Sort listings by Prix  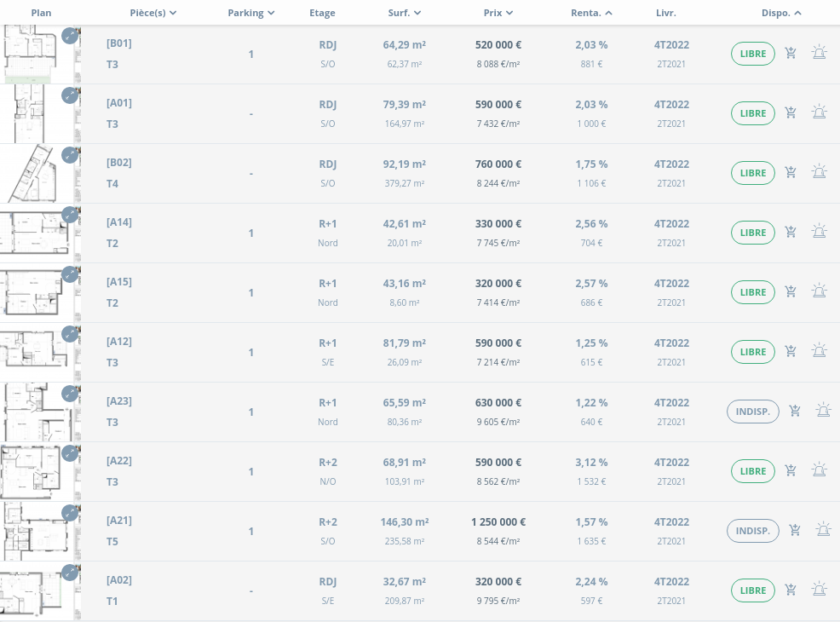pos(498,13)
